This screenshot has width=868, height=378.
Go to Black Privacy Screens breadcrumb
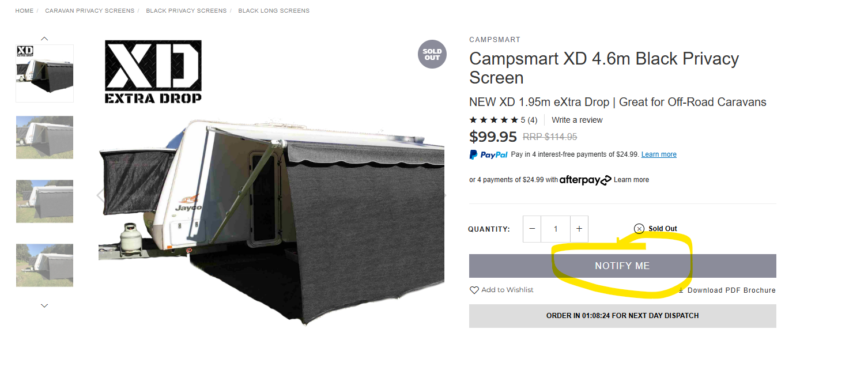pyautogui.click(x=186, y=10)
